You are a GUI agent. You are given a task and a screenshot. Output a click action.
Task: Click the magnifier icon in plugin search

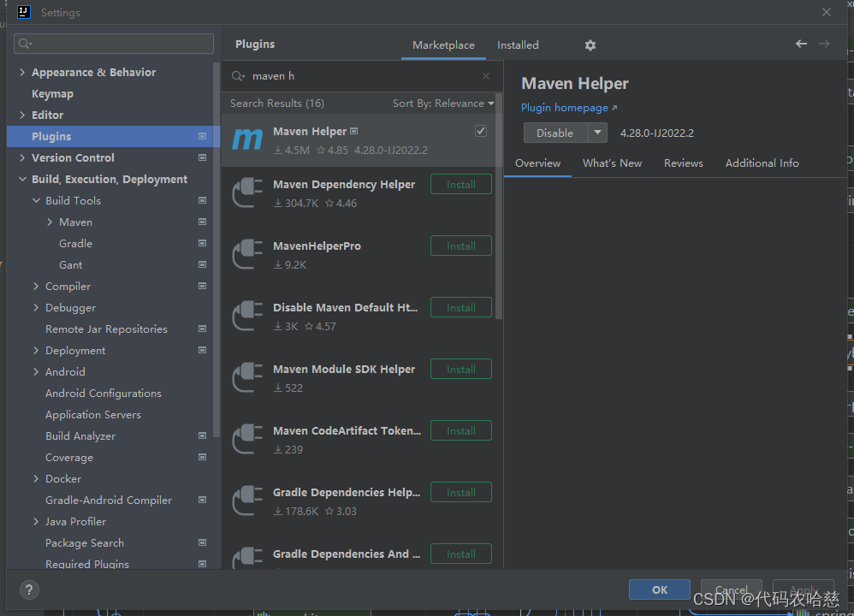click(239, 76)
